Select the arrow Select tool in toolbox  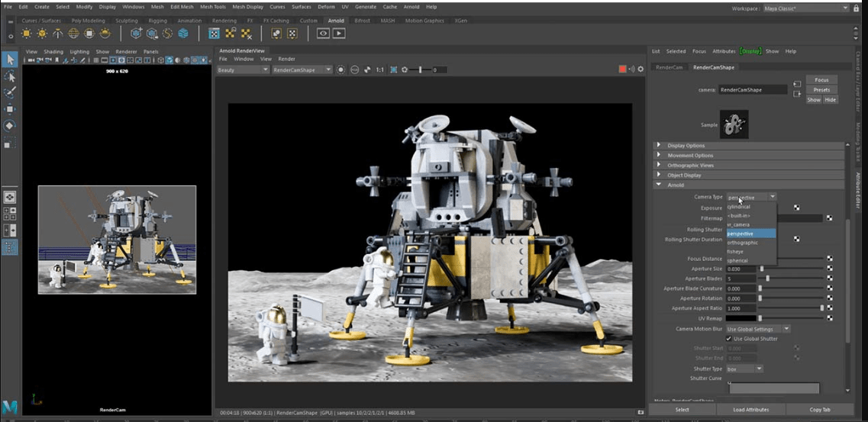click(x=10, y=60)
